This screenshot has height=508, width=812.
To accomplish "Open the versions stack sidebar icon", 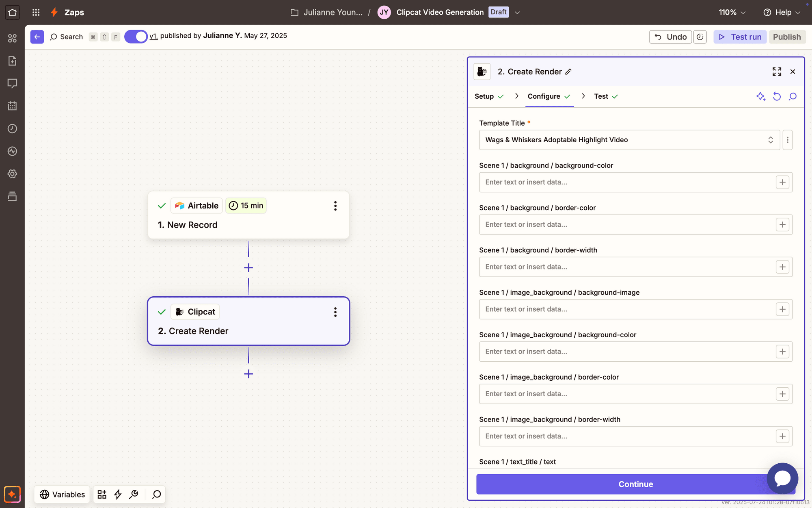I will pyautogui.click(x=12, y=196).
